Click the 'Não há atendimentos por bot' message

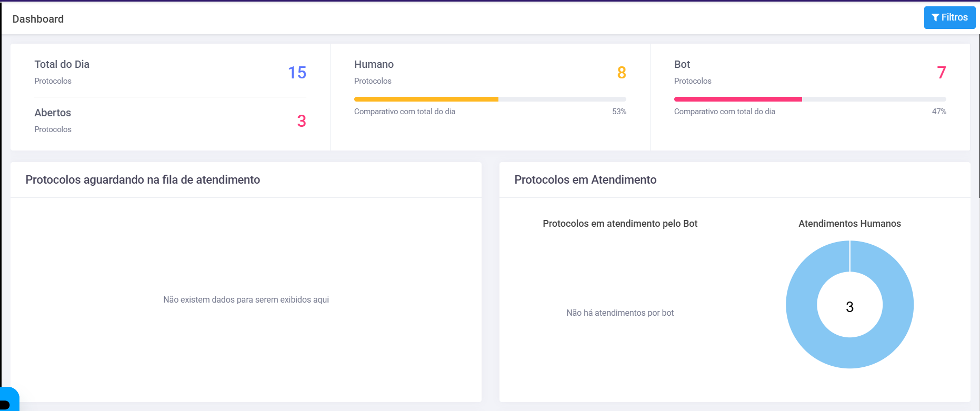point(620,313)
